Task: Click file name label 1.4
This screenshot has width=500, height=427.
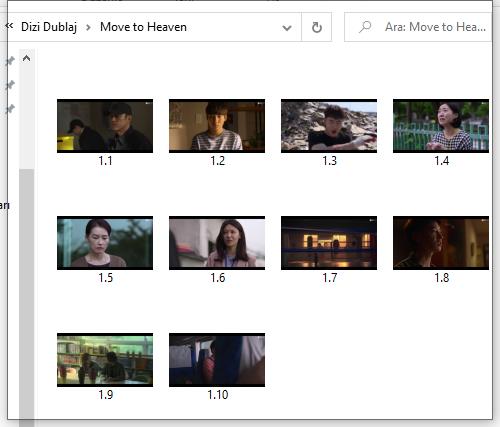Action: [x=442, y=161]
